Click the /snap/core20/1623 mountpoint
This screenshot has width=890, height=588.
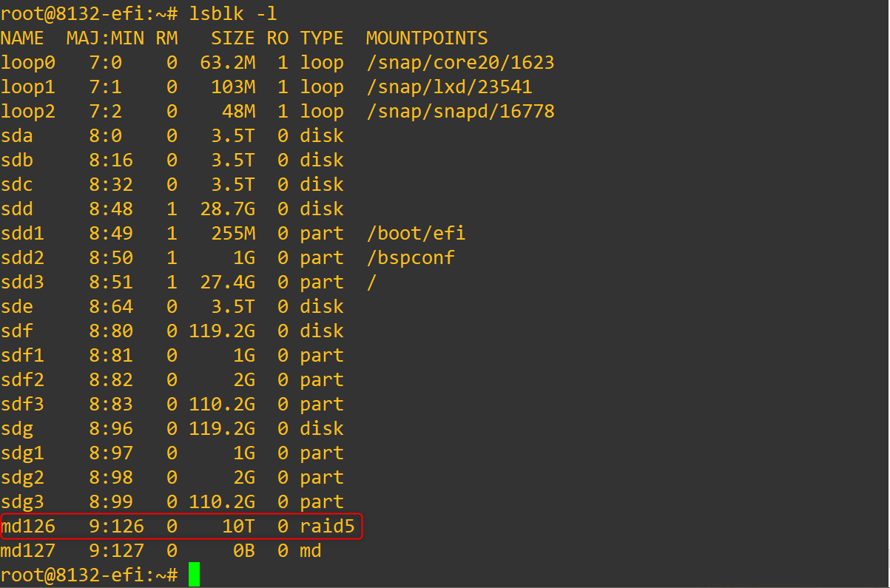click(x=460, y=63)
